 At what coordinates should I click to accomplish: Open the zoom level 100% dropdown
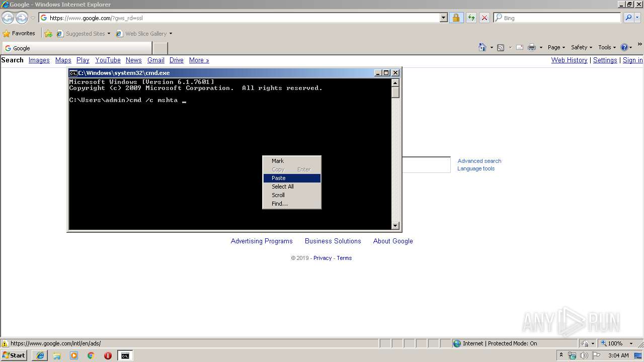(631, 343)
